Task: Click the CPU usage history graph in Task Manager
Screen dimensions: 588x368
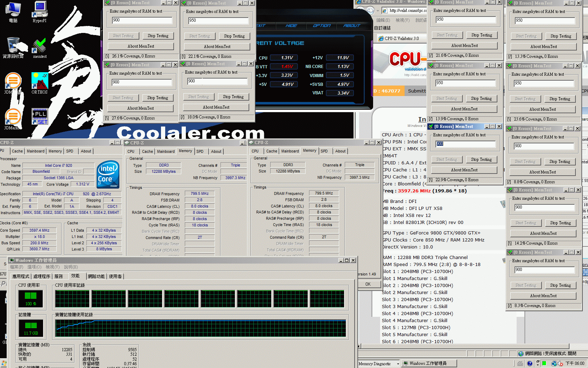Action: (x=199, y=299)
